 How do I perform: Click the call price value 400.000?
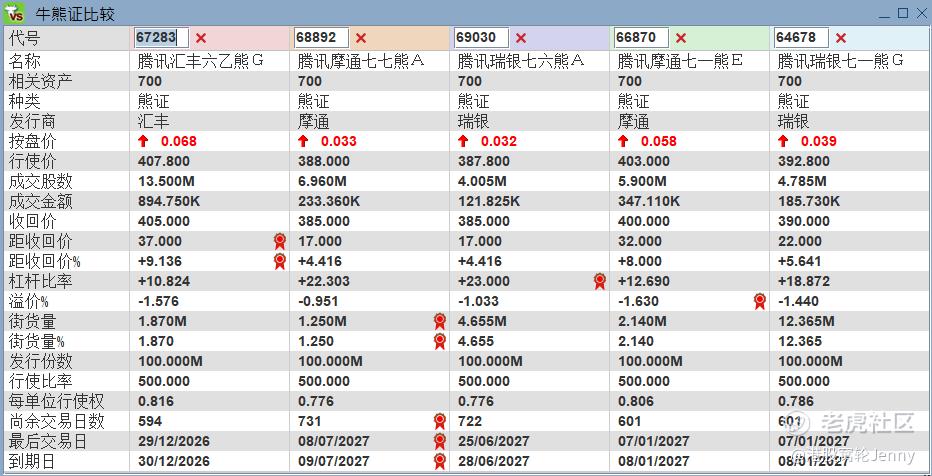coord(644,221)
